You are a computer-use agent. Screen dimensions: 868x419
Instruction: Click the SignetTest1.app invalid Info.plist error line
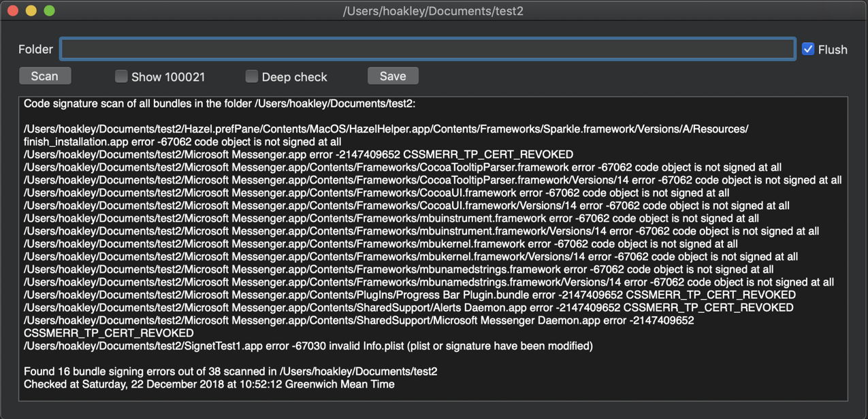pos(308,346)
